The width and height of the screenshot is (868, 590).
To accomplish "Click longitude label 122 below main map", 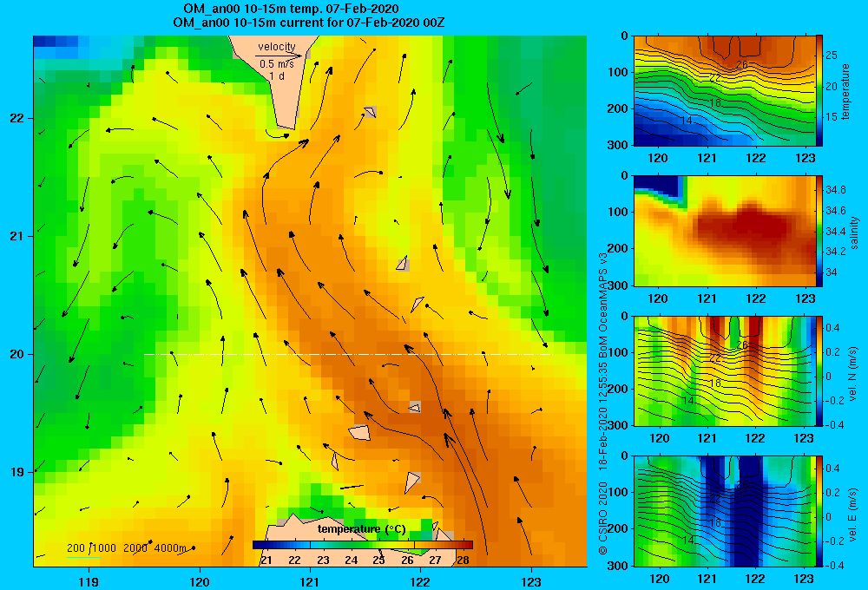I will pos(420,581).
